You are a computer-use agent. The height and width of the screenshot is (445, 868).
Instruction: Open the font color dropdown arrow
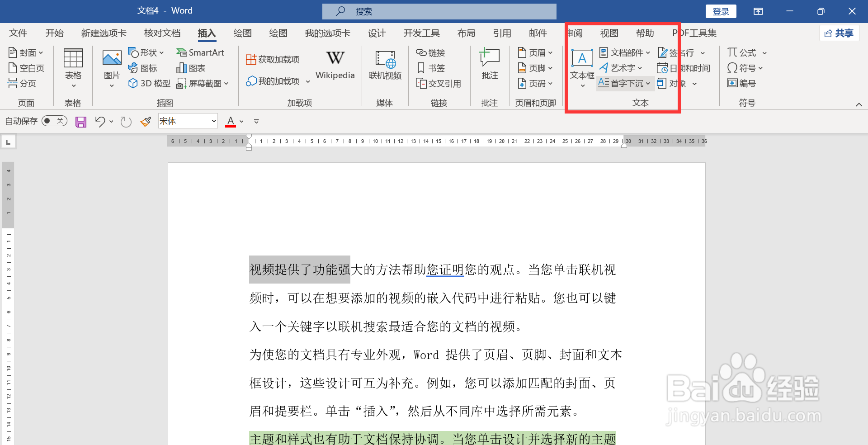(242, 121)
